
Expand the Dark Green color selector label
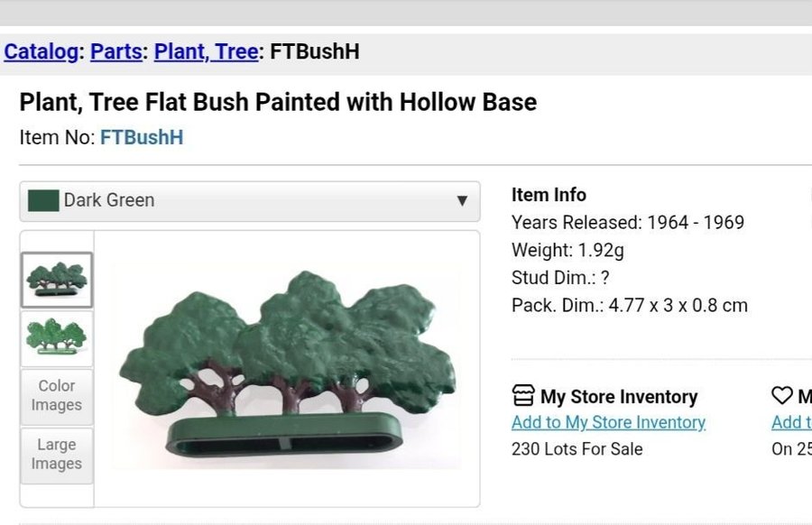pyautogui.click(x=109, y=200)
